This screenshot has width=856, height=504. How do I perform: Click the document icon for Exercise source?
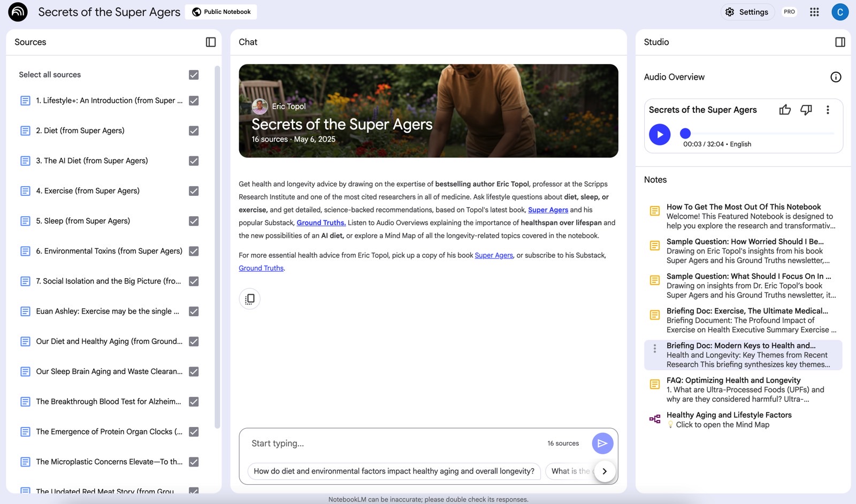25,191
